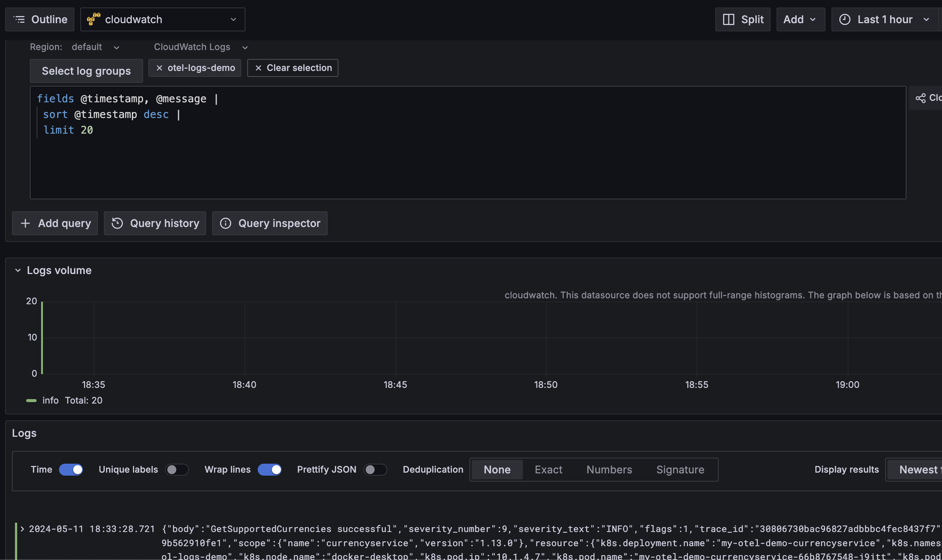Image resolution: width=942 pixels, height=560 pixels.
Task: Click Select log groups button
Action: (x=86, y=71)
